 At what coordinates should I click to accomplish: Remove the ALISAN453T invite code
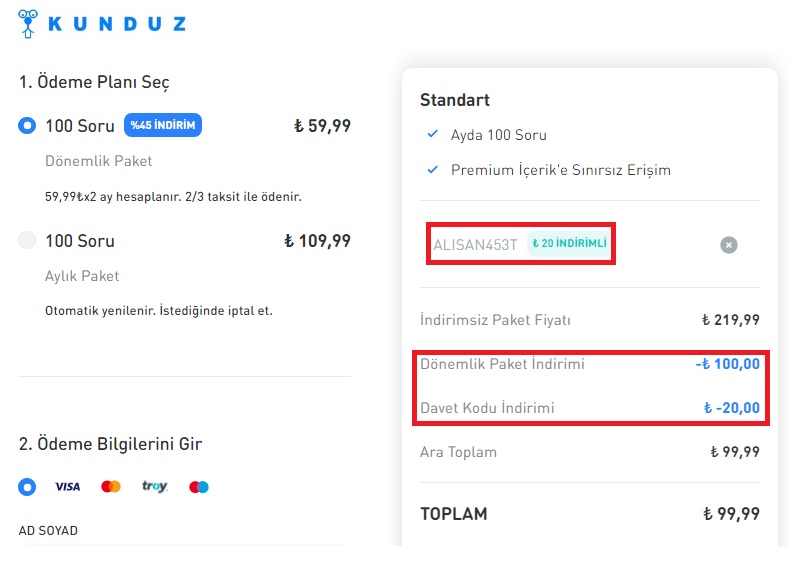tap(729, 245)
